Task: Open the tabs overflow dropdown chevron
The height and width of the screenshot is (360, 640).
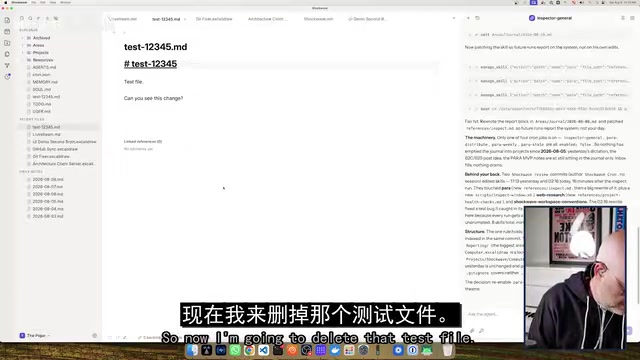Action: point(454,18)
